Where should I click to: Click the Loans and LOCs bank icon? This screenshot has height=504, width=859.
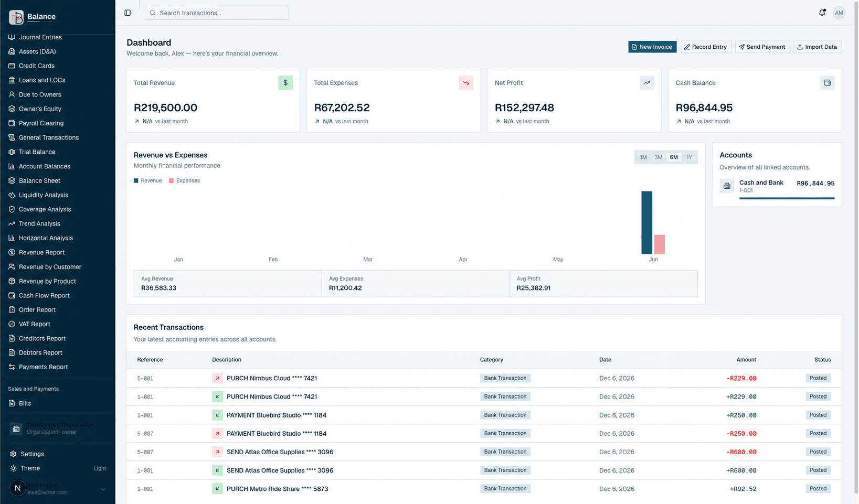[12, 80]
